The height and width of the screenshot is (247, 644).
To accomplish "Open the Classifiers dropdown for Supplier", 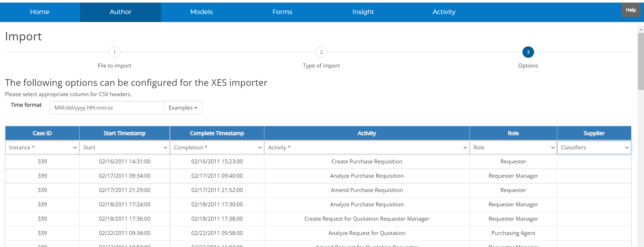I will (x=594, y=147).
